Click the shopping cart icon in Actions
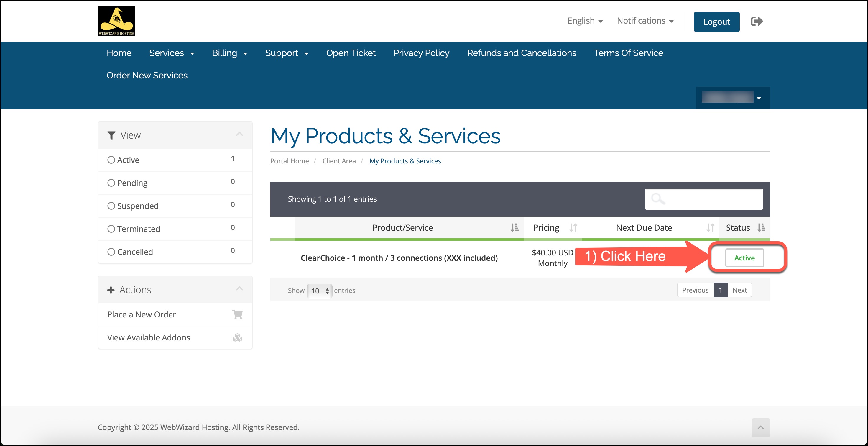 point(237,314)
